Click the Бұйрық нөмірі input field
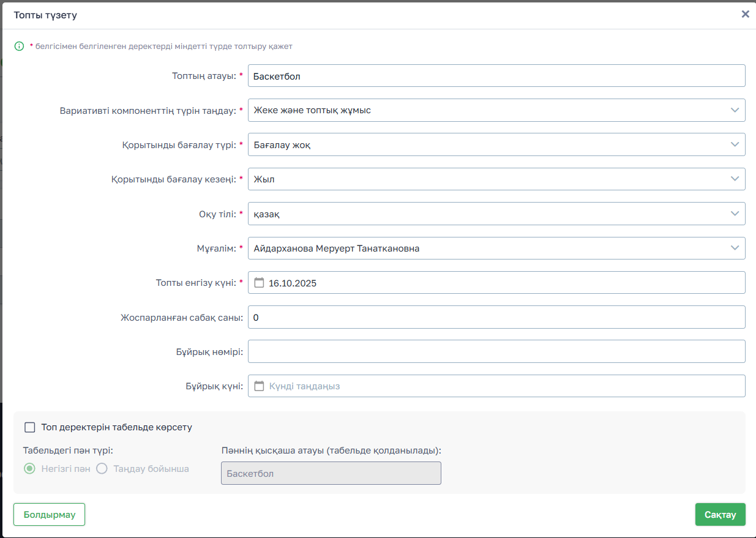This screenshot has width=756, height=538. 496,351
